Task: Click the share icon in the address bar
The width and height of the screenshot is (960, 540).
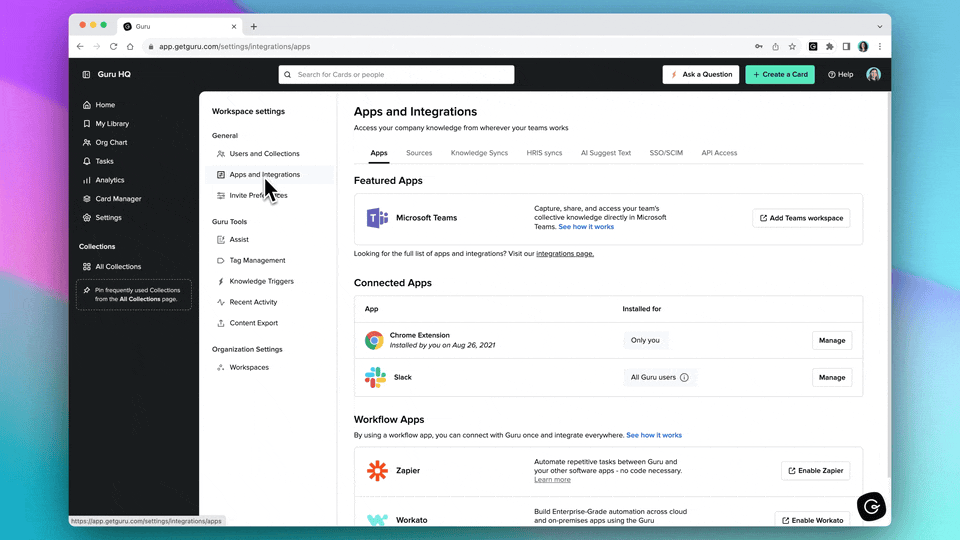Action: click(x=776, y=47)
